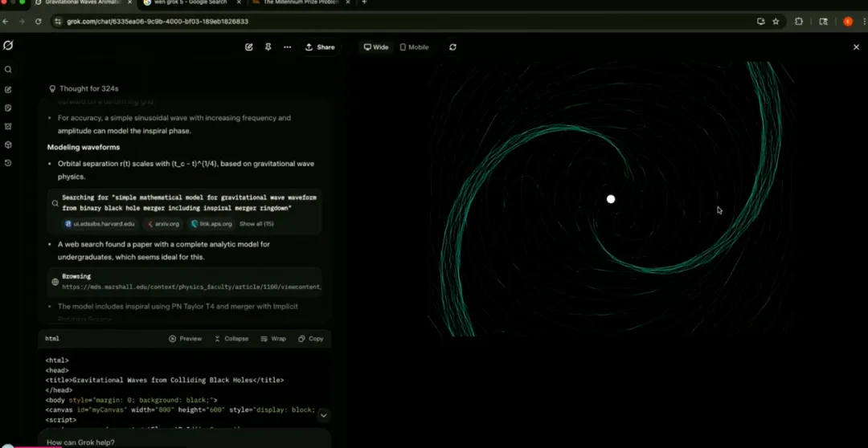Open search from the left sidebar
The width and height of the screenshot is (868, 448).
(8, 70)
